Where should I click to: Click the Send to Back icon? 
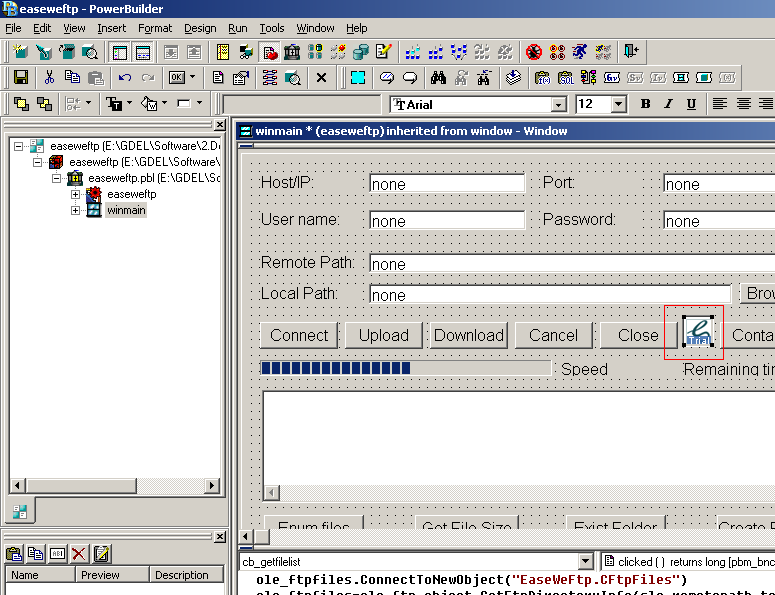[x=44, y=104]
